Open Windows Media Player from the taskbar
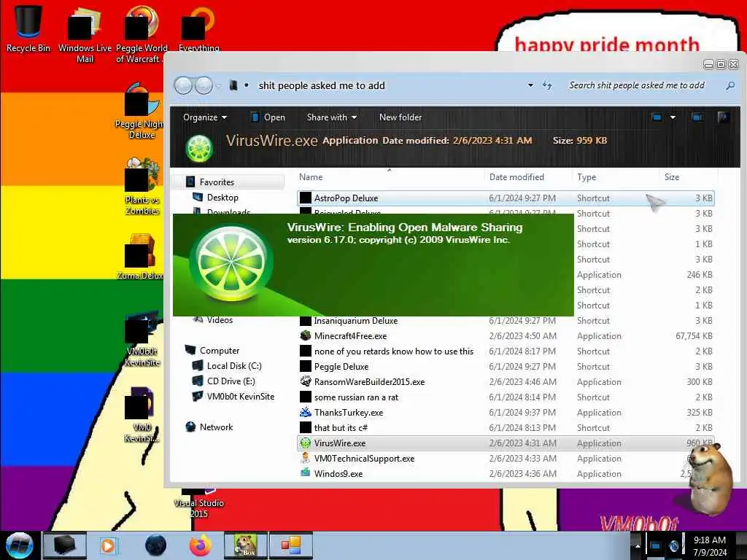This screenshot has height=560, width=747. coord(108,545)
